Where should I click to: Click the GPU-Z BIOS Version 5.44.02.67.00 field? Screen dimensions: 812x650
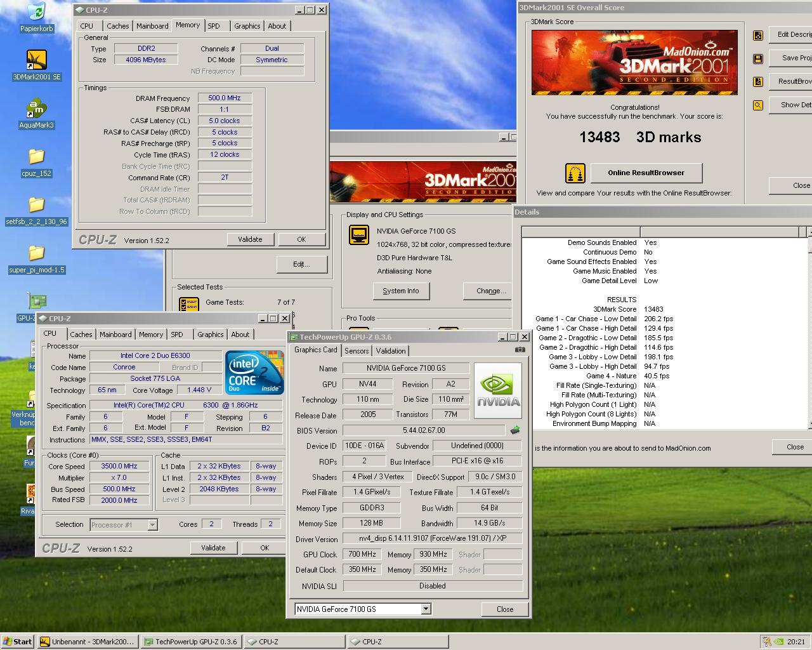(424, 430)
